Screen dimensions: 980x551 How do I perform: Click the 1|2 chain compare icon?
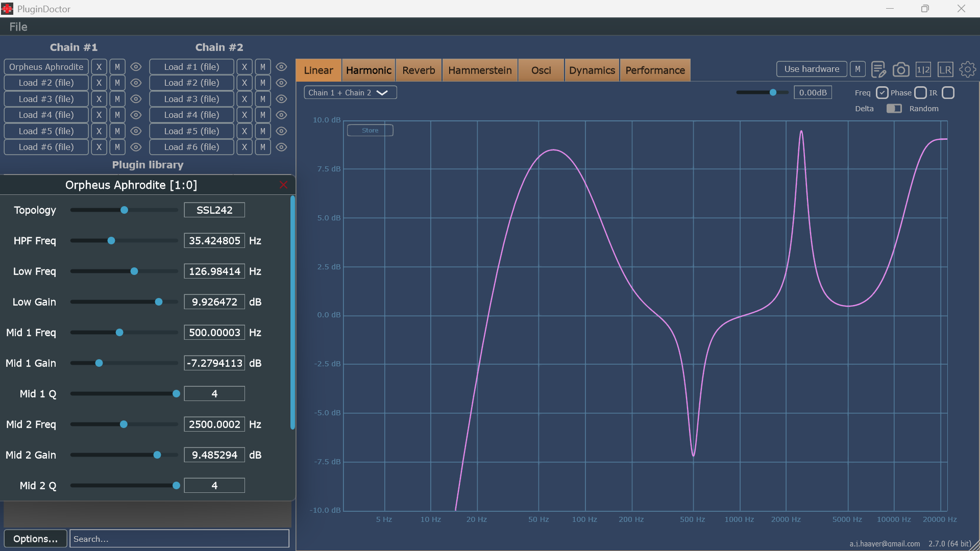[x=923, y=69]
